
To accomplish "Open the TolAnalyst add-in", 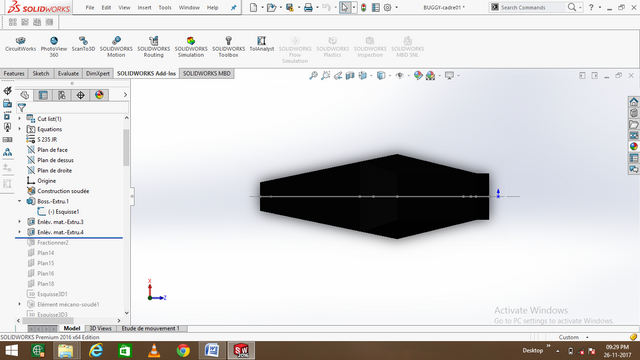I will 262,44.
